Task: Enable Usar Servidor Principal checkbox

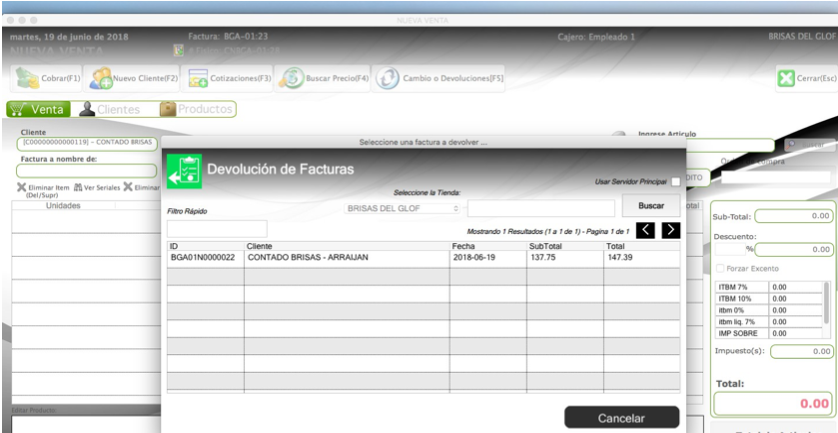Action: coord(676,182)
